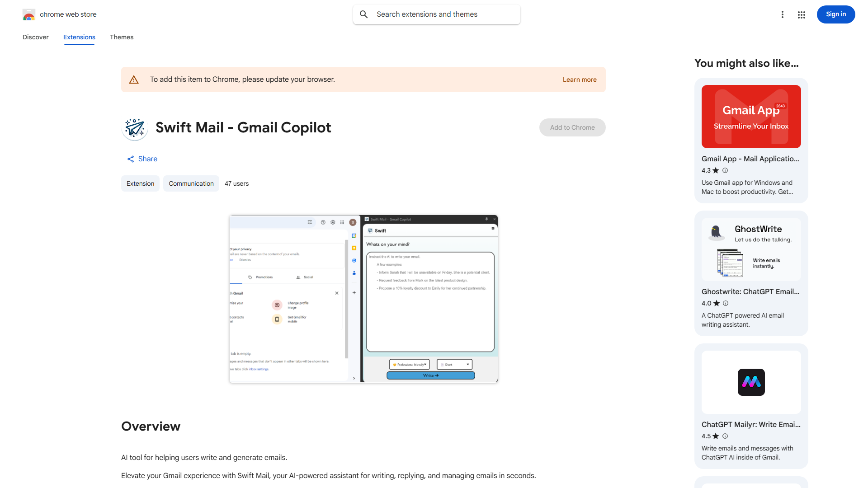
Task: Open the Google apps launcher grid
Action: [801, 14]
